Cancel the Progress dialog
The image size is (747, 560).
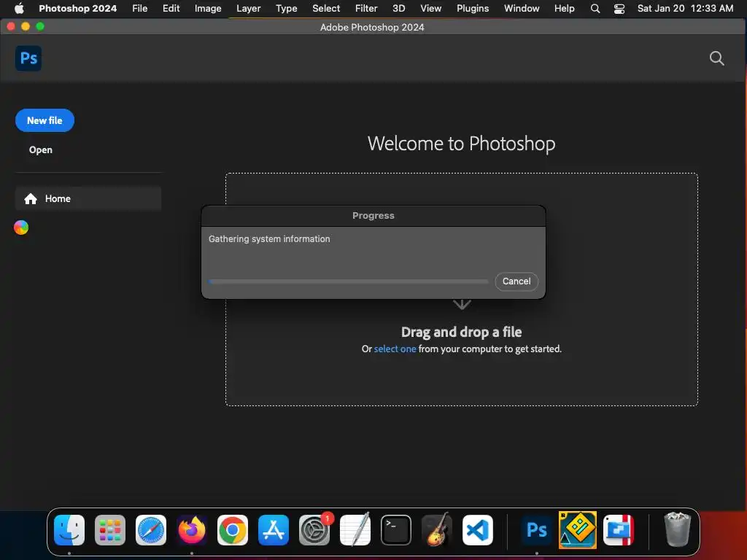pyautogui.click(x=516, y=281)
